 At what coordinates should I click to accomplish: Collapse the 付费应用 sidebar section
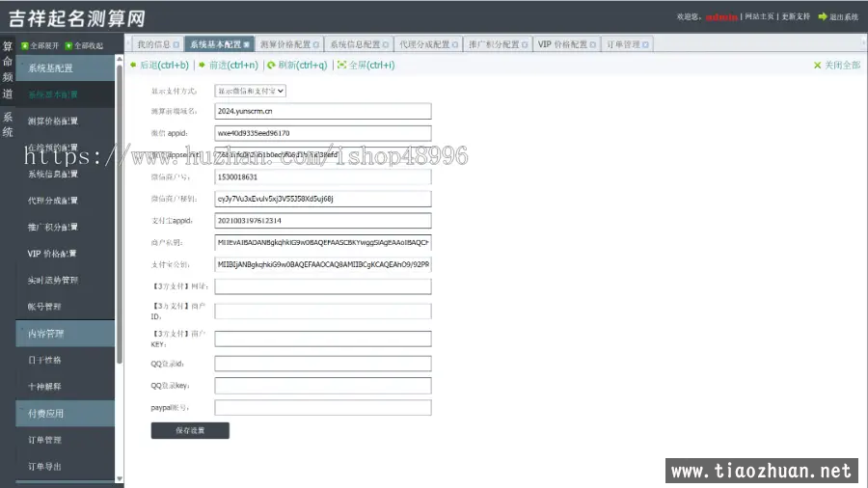66,413
